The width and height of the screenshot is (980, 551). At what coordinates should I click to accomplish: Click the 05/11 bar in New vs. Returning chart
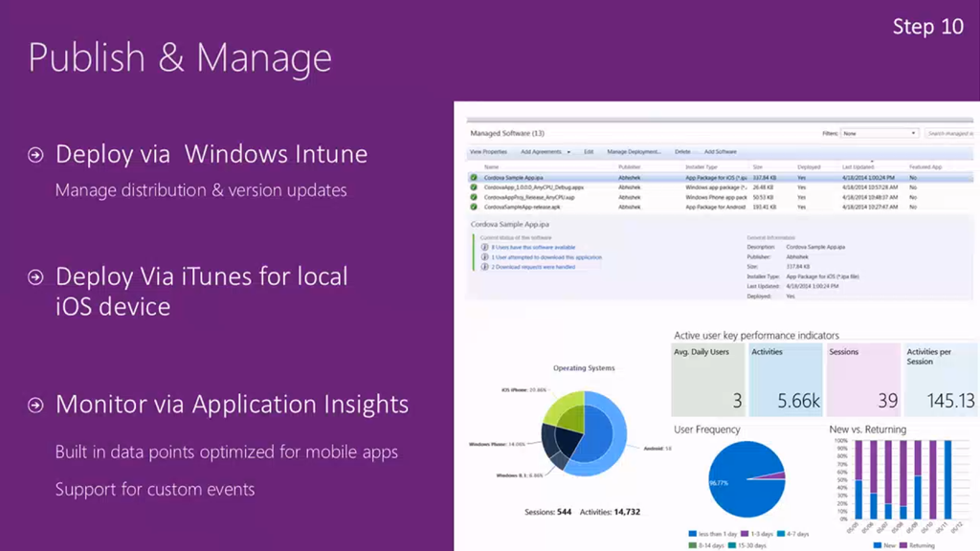[x=948, y=480]
